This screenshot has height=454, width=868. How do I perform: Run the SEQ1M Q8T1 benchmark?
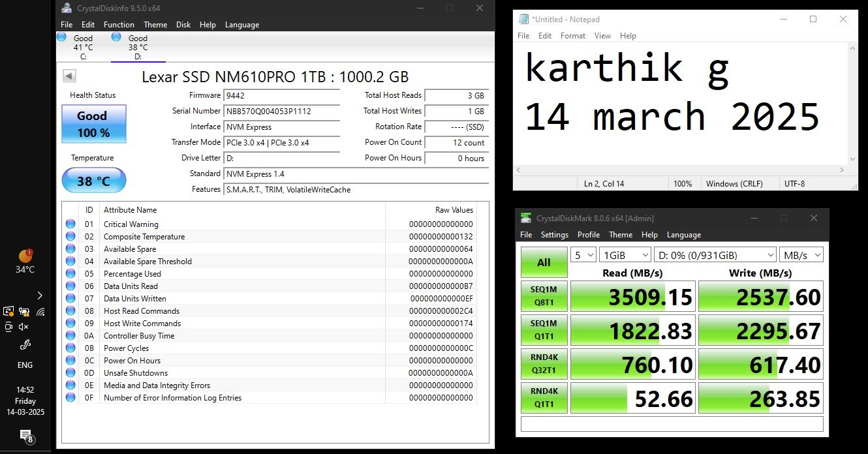[544, 296]
